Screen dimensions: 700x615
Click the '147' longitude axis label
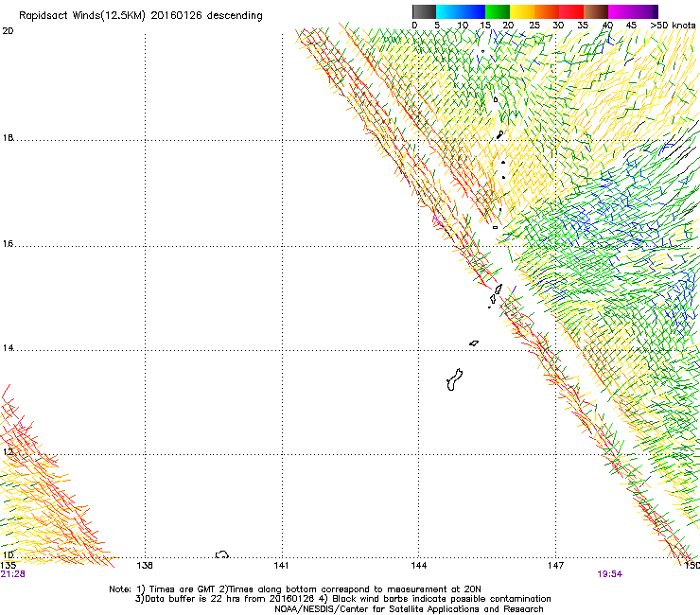coord(555,566)
